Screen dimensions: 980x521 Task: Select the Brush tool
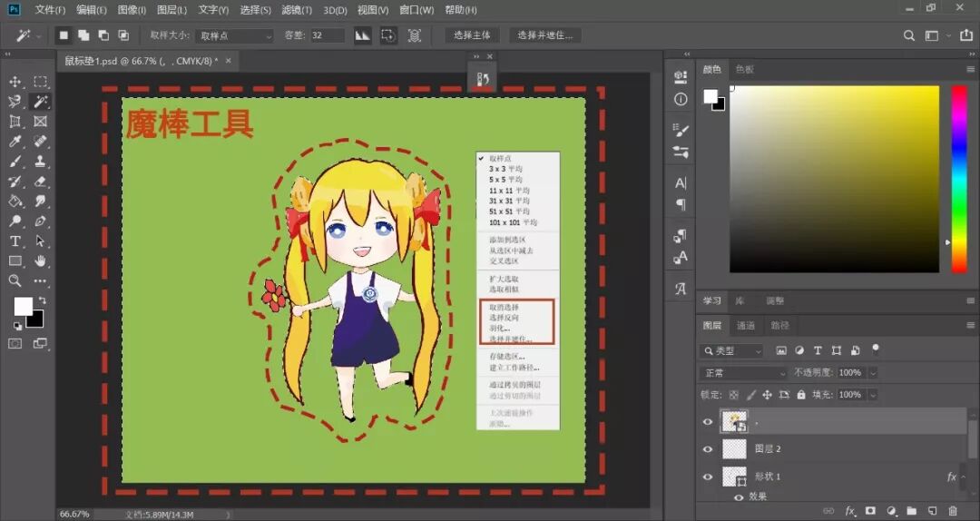pyautogui.click(x=15, y=162)
